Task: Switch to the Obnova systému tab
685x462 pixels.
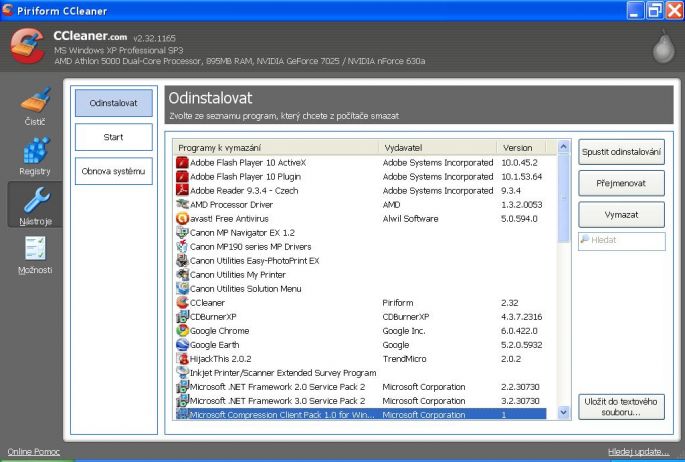Action: [x=114, y=171]
